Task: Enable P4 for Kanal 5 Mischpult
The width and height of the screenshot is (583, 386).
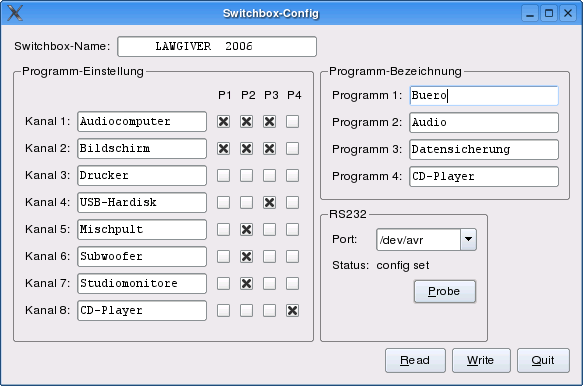Action: tap(293, 229)
